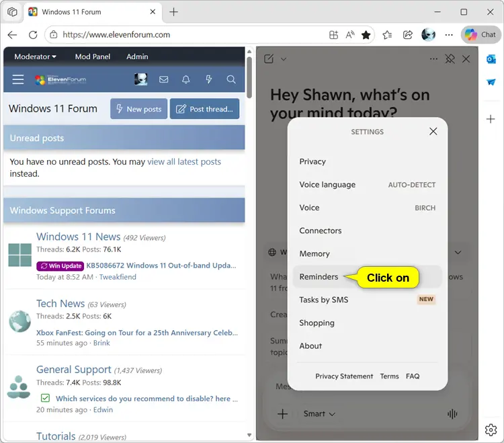Open About in settings
Image resolution: width=504 pixels, height=443 pixels.
[x=367, y=346]
